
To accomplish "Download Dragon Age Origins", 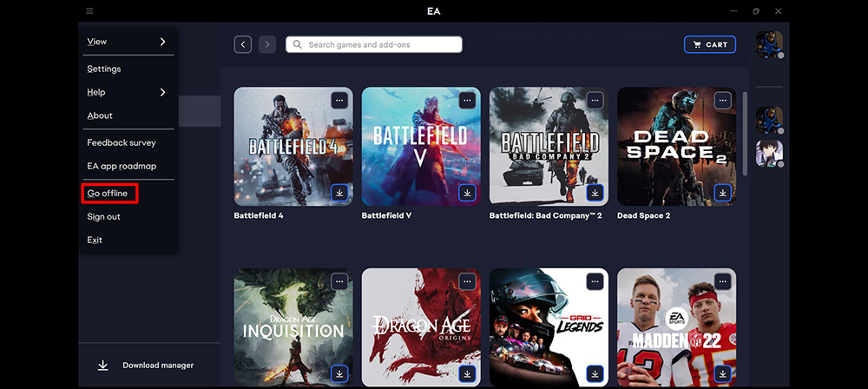I will pos(468,374).
